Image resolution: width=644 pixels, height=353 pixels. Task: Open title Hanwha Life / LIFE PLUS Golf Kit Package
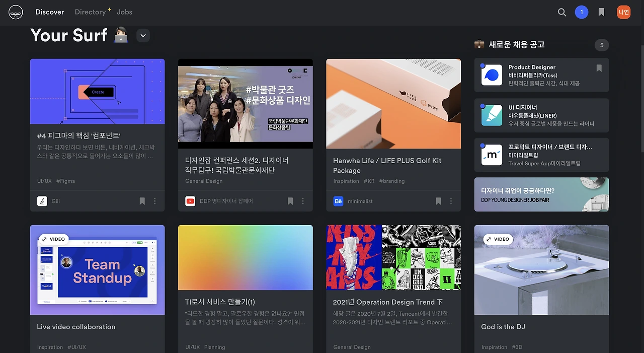pyautogui.click(x=387, y=165)
